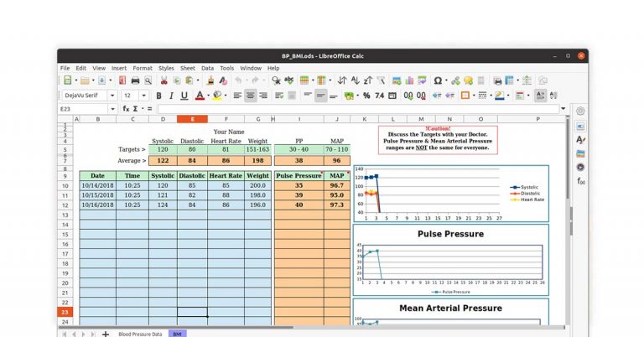Toggle Italic formatting
The image size is (644, 337).
click(x=171, y=96)
